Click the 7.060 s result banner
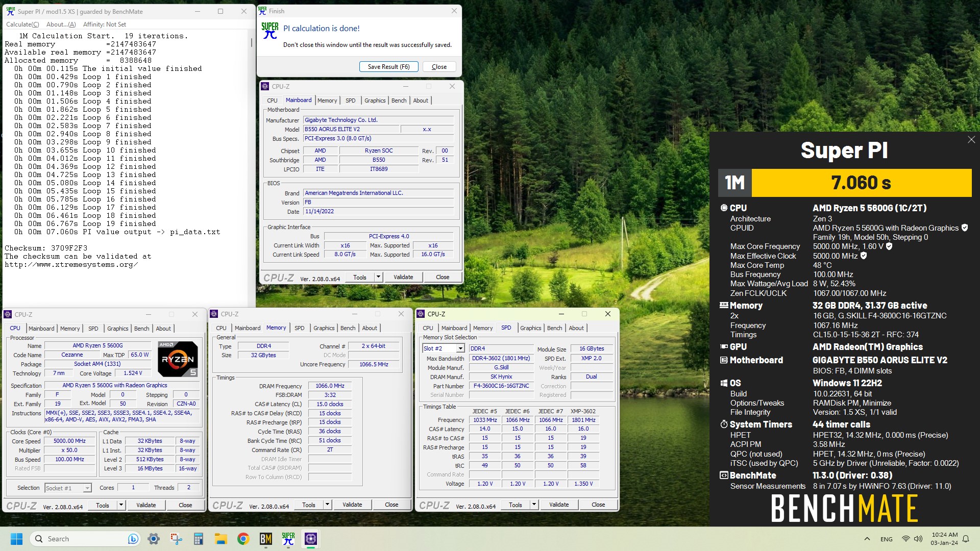 pyautogui.click(x=861, y=183)
